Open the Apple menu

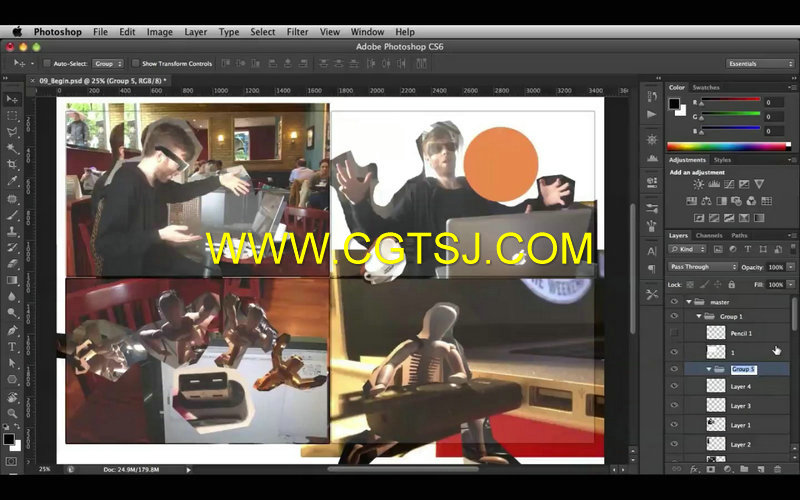click(x=17, y=32)
